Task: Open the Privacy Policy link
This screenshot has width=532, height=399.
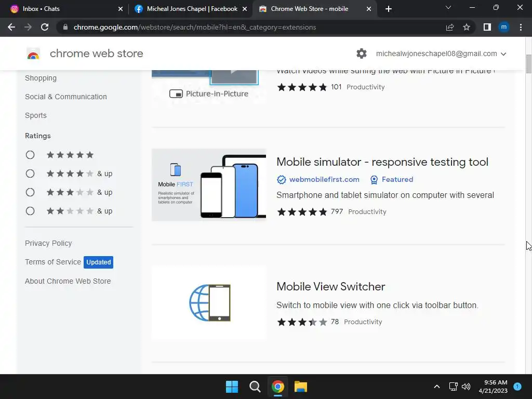Action: (x=48, y=243)
